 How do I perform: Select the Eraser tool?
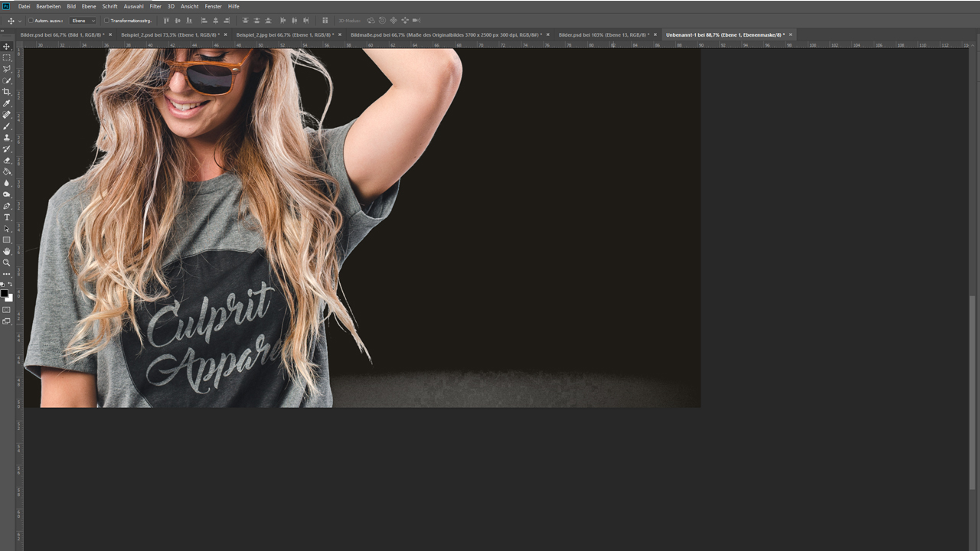(x=7, y=161)
